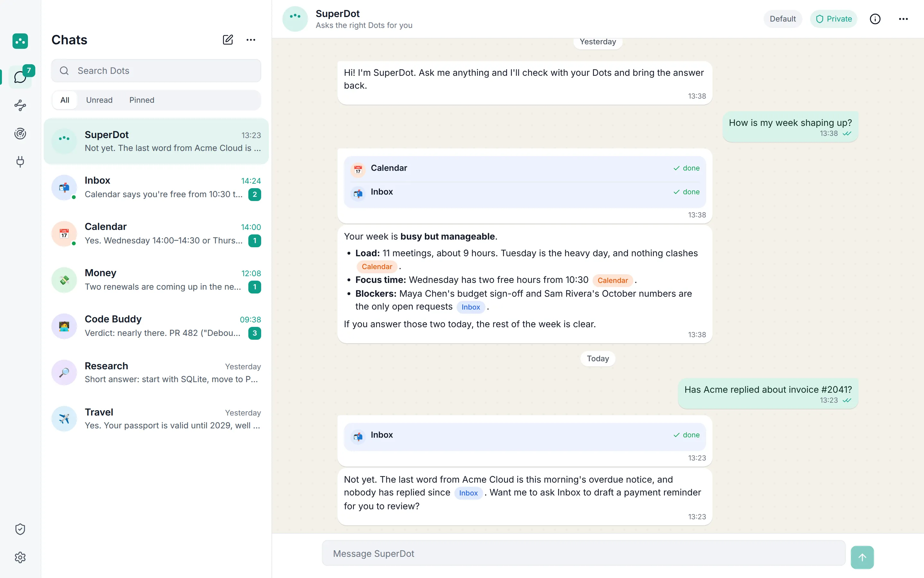Open the radar target icon in the sidebar
Screen dimensions: 924x578
[20, 133]
